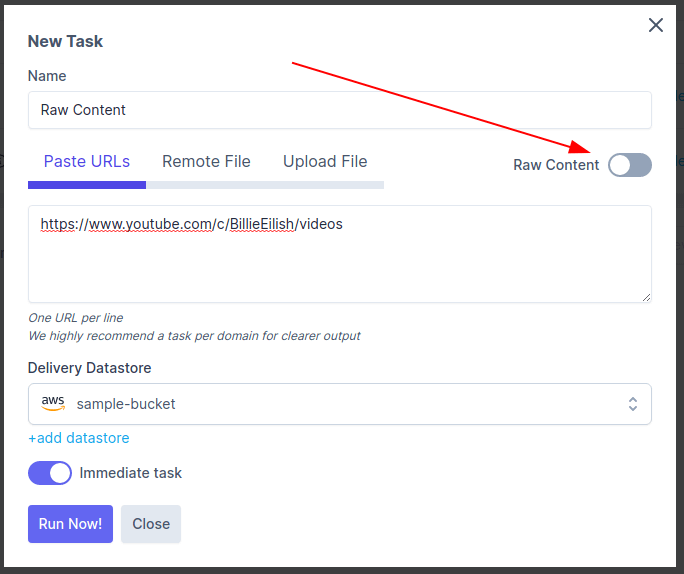Click the Immediate task label text
684x574 pixels.
(x=130, y=473)
